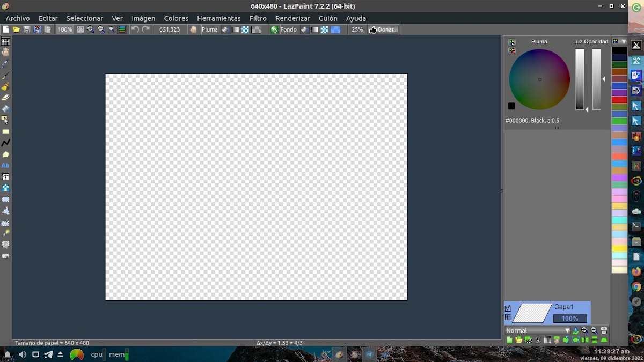The height and width of the screenshot is (362, 644).
Task: Toggle visibility checkbox of the Capa1 layer
Action: (508, 308)
